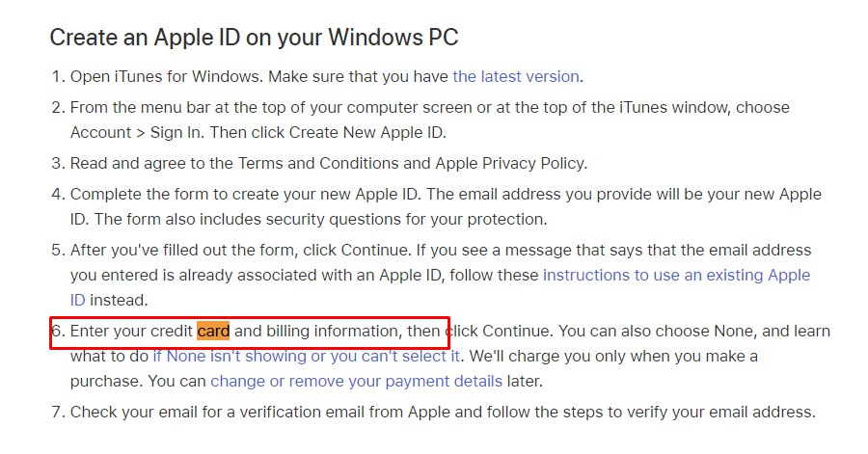This screenshot has height=454, width=868.
Task: Click the 'ID' link before 'instead'
Action: [x=77, y=300]
